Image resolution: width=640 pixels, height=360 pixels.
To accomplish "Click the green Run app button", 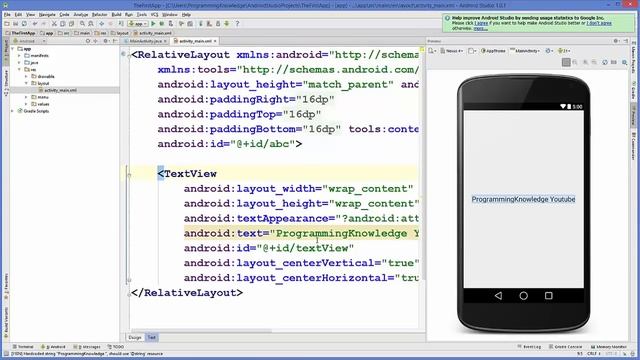I will (x=153, y=24).
